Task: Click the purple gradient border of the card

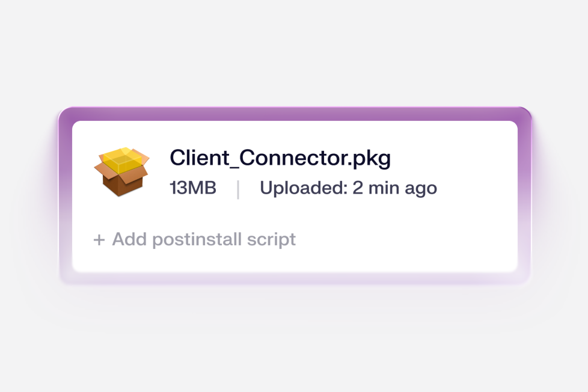Action: point(294,114)
